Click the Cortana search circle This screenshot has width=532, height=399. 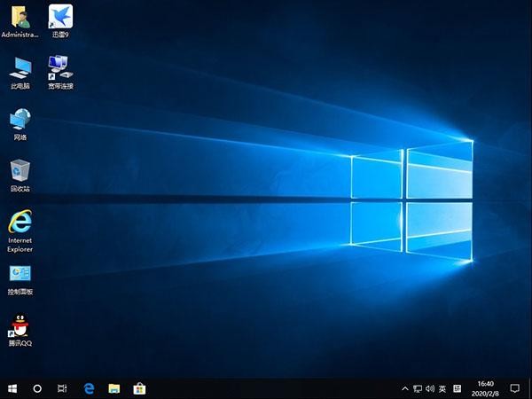pyautogui.click(x=37, y=388)
